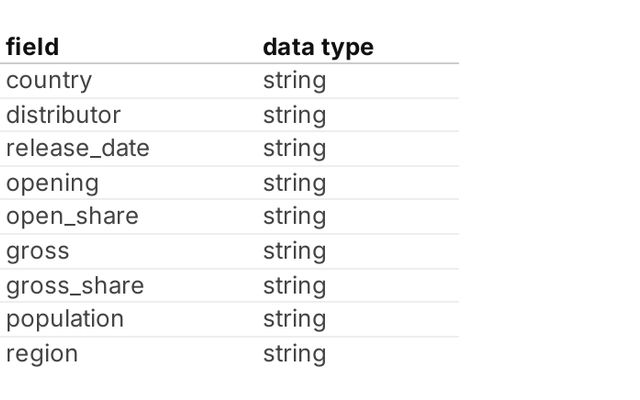Select the data type in gross row
The image size is (640, 400).
click(294, 251)
